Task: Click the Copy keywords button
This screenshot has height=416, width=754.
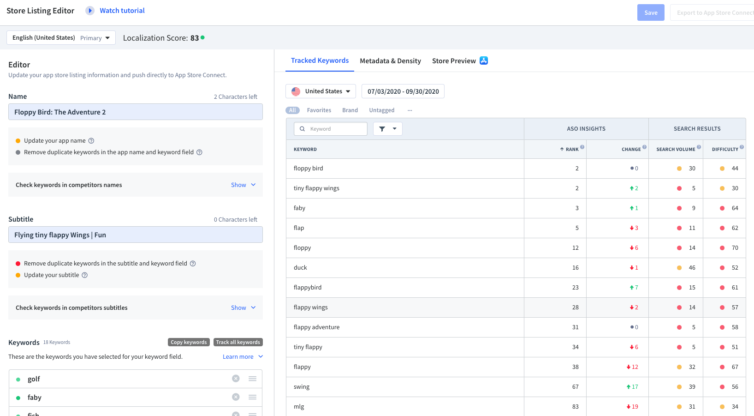Action: [x=188, y=342]
